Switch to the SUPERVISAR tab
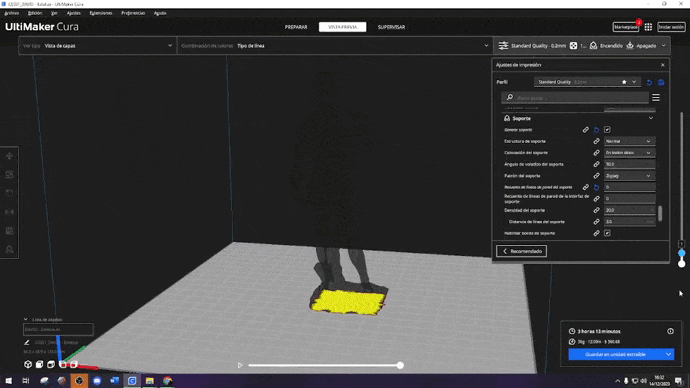The image size is (690, 388). point(391,27)
